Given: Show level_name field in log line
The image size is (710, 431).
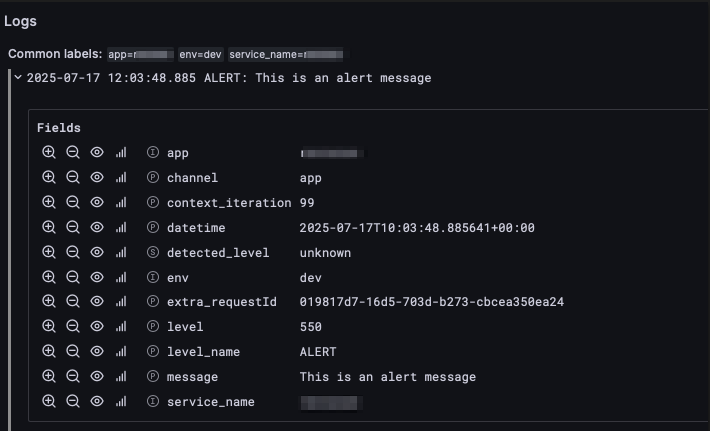Looking at the screenshot, I should point(97,352).
